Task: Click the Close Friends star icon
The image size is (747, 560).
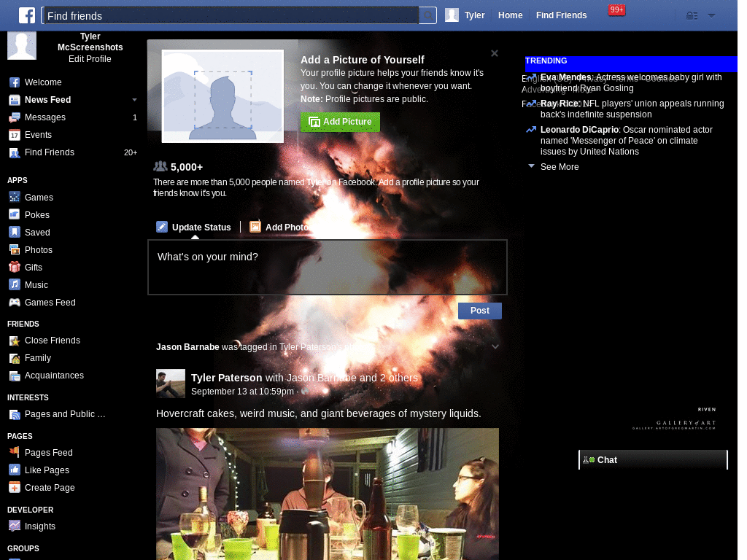Action: (15, 341)
